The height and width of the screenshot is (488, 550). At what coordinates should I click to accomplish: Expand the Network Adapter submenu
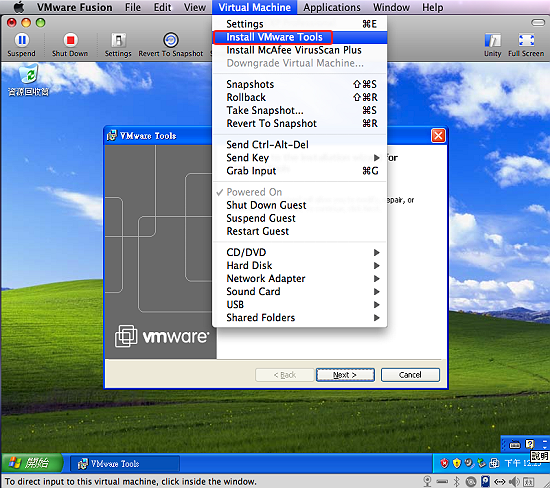300,278
